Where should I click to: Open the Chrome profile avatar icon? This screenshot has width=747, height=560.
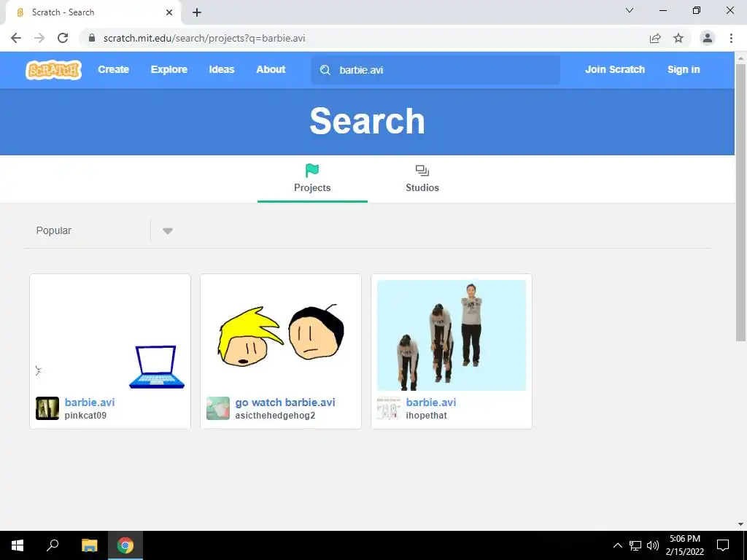(x=708, y=38)
